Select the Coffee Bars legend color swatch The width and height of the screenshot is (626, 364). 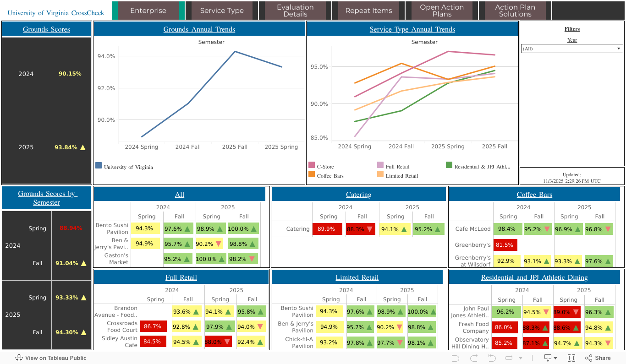pos(312,174)
